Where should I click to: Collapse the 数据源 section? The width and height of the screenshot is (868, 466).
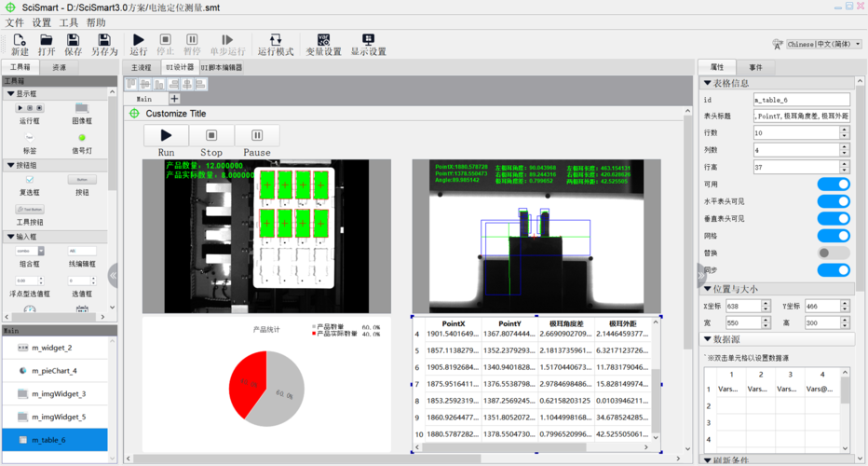pos(708,339)
